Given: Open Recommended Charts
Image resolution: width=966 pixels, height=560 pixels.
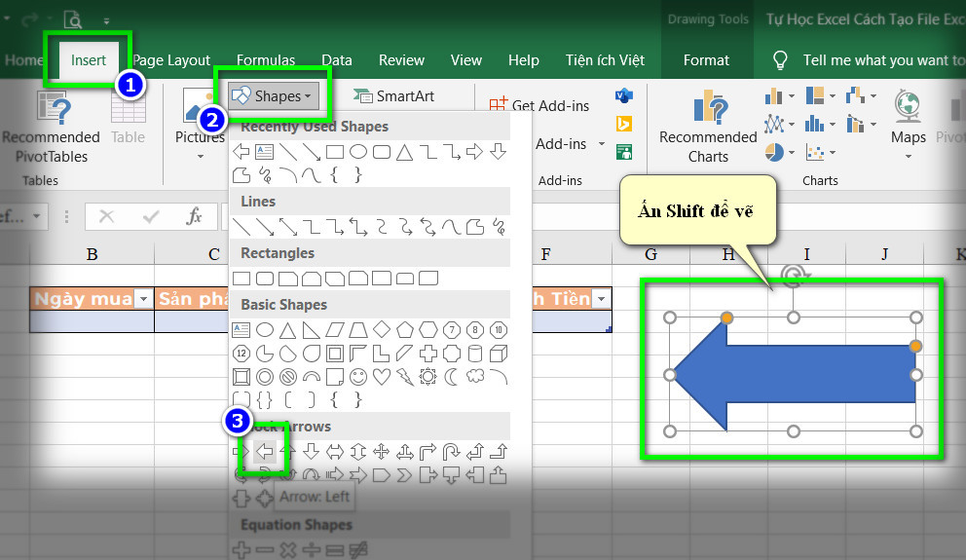Looking at the screenshot, I should click(708, 127).
